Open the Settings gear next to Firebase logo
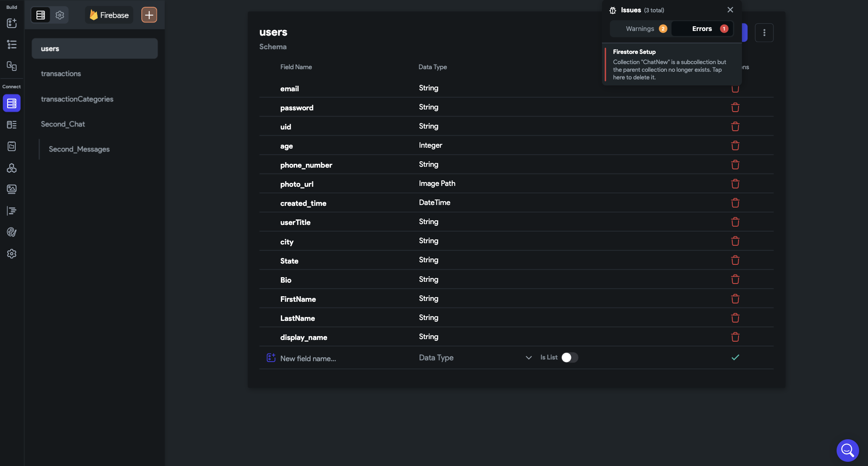Image resolution: width=868 pixels, height=466 pixels. tap(60, 15)
